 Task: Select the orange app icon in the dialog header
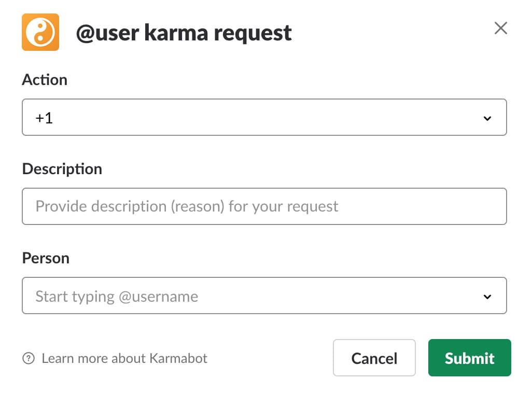[41, 32]
